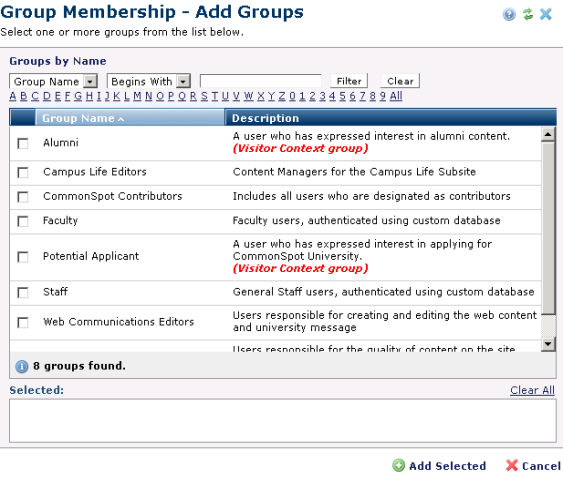The width and height of the screenshot is (563, 483).
Task: Filter groups by the letter C link
Action: (x=35, y=96)
